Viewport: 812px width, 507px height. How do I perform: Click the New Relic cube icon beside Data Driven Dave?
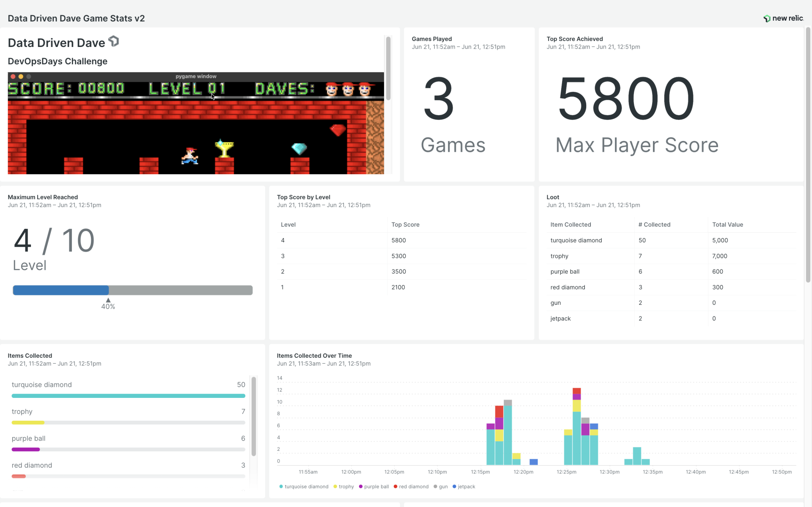pos(113,41)
